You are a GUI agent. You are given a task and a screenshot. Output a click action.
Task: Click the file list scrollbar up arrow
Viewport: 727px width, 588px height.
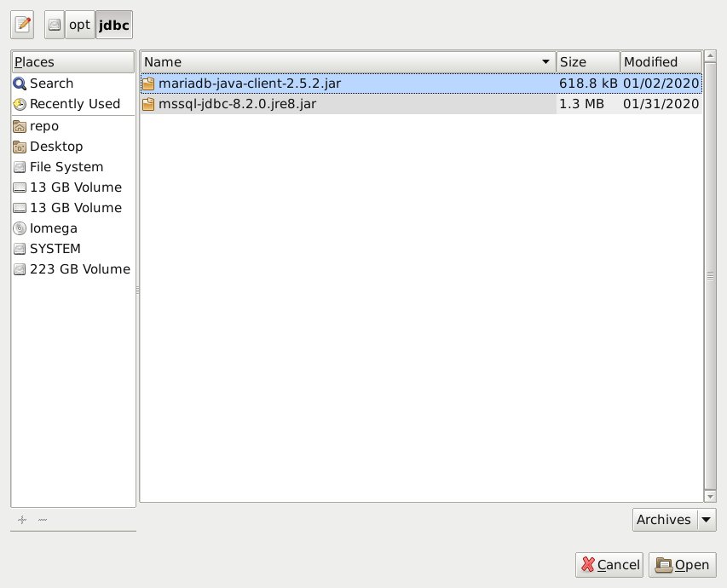710,56
